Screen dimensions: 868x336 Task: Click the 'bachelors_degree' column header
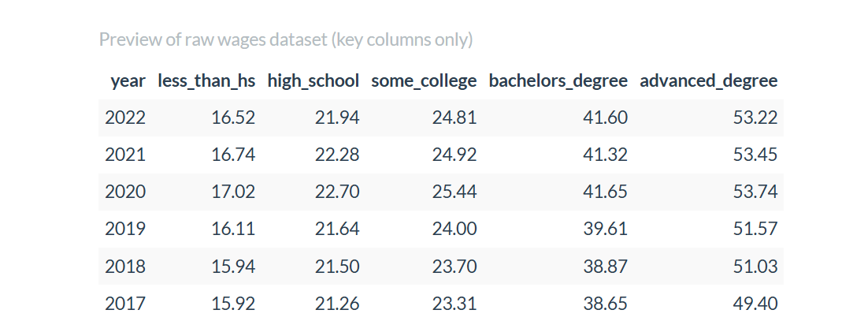(x=558, y=80)
